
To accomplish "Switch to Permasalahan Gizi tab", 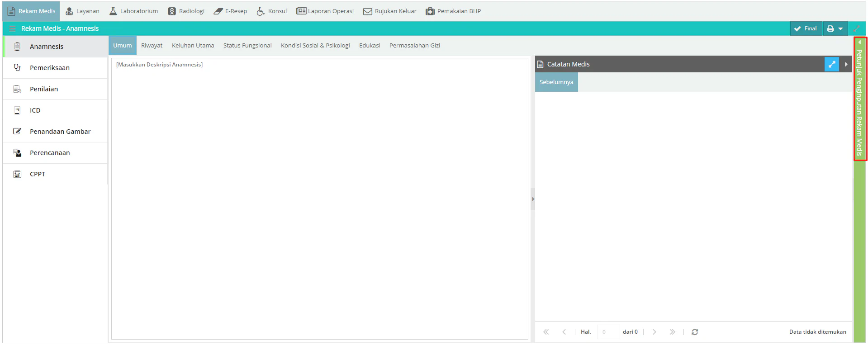I will point(415,46).
